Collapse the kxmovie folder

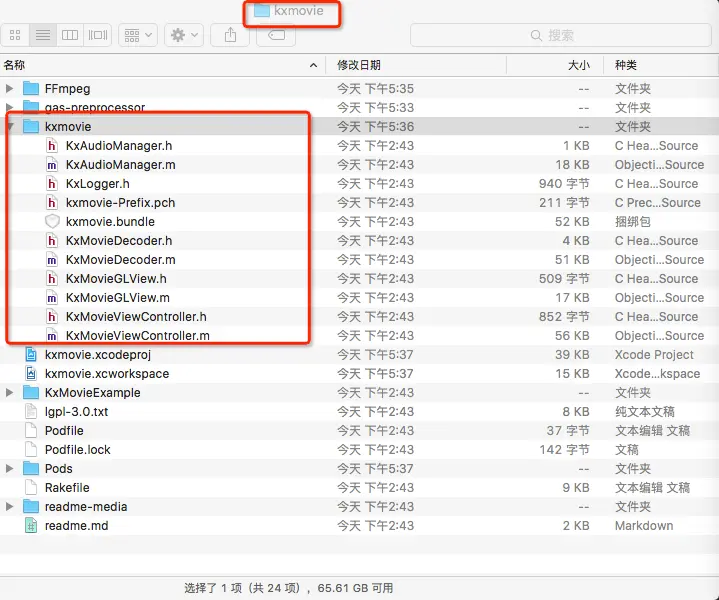(x=10, y=126)
